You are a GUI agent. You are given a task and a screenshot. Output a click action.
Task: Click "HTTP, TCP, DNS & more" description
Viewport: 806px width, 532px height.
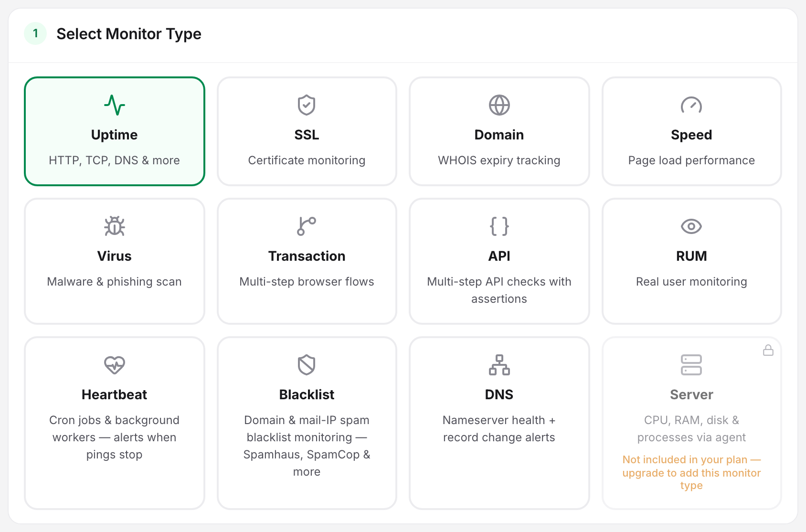(x=115, y=160)
